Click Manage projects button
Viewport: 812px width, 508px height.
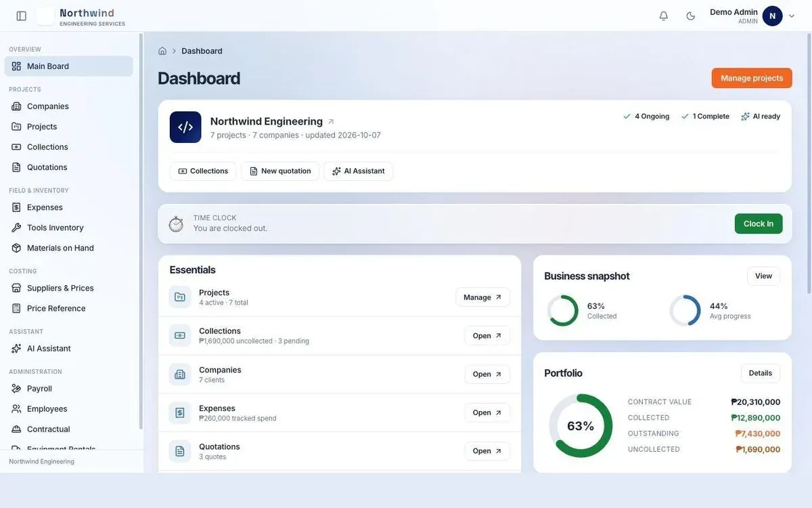(752, 78)
